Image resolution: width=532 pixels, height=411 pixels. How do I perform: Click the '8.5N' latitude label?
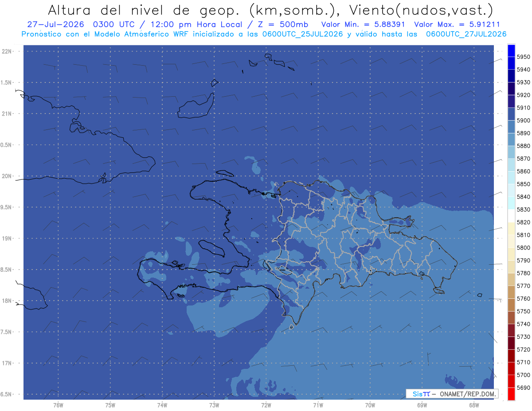pyautogui.click(x=6, y=270)
